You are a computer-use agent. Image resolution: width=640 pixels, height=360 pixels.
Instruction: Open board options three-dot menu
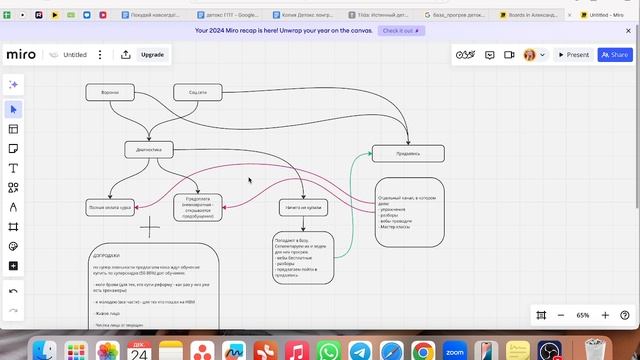point(100,55)
